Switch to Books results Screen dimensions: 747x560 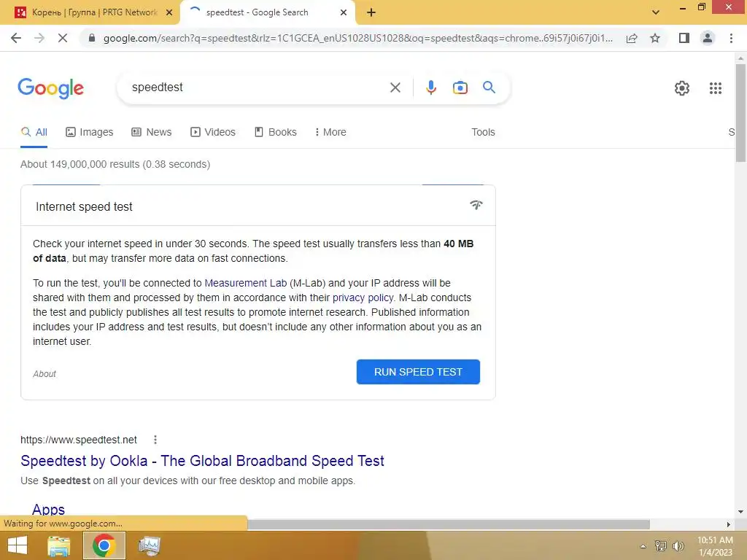click(x=275, y=133)
